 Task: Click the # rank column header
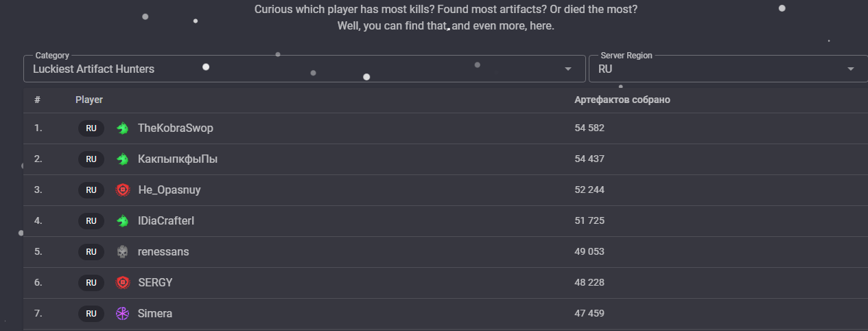coord(37,100)
